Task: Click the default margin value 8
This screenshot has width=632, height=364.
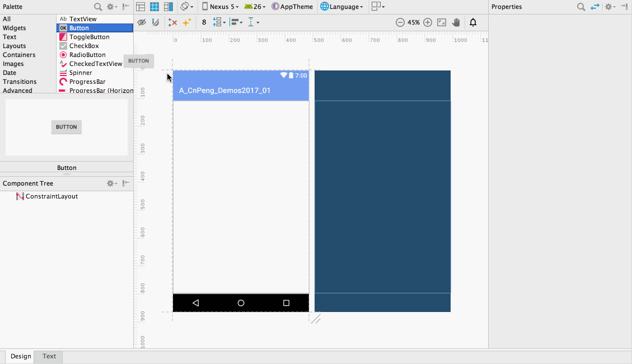Action: click(204, 22)
